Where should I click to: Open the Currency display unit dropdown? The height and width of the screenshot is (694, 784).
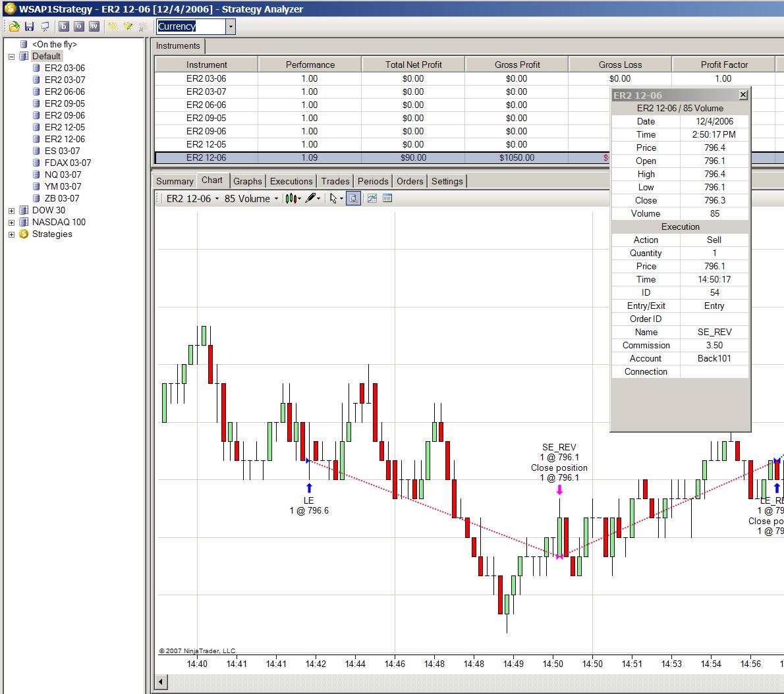(x=231, y=26)
